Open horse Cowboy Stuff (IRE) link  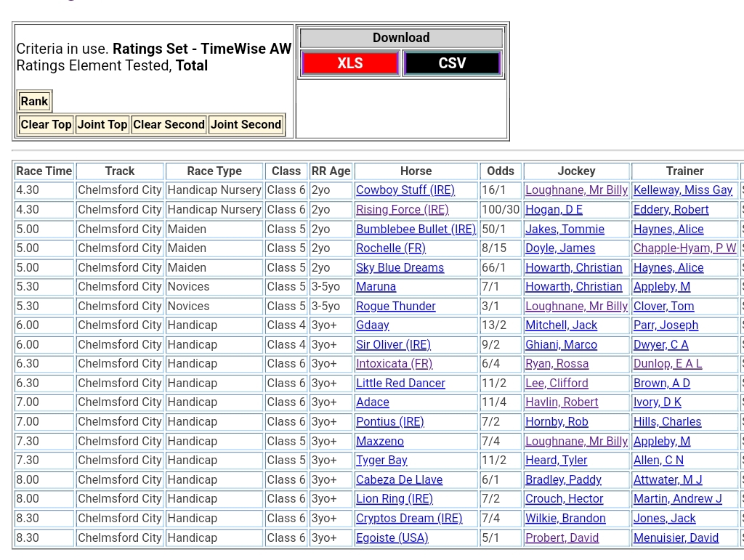405,190
